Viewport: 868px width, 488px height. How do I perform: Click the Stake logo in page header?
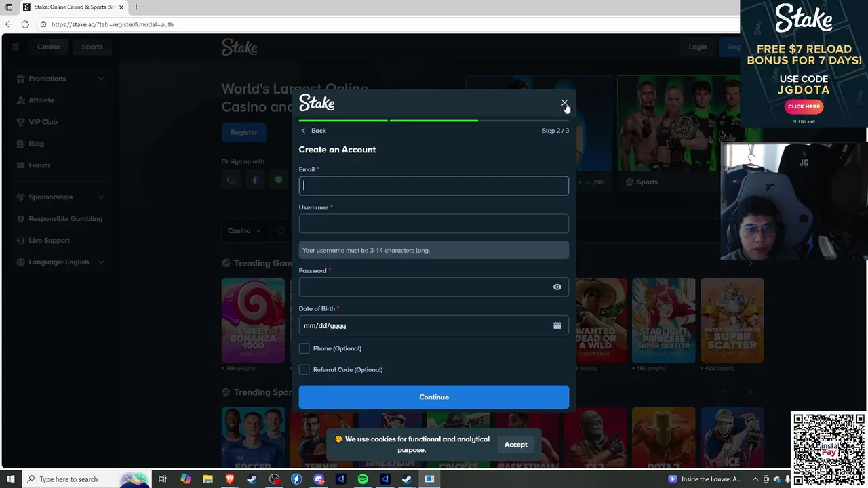point(239,47)
